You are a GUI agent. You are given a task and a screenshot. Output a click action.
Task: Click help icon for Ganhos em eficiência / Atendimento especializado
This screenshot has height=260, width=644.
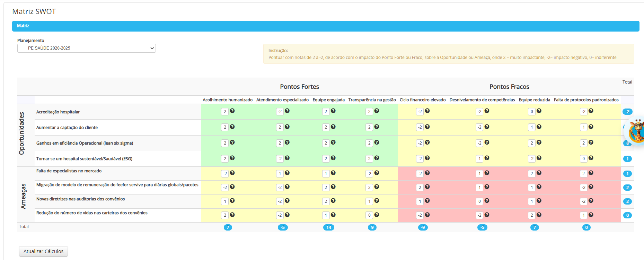pos(287,142)
